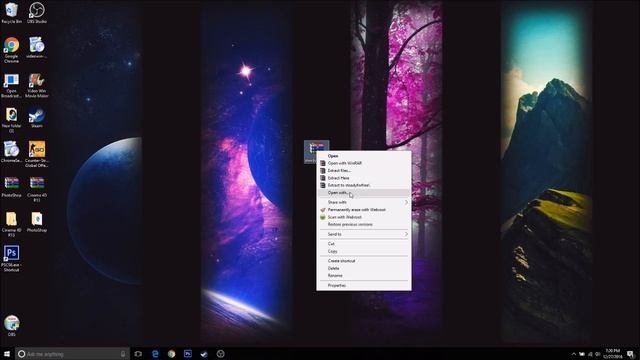Open OBS Studio from the taskbar
The width and height of the screenshot is (640, 360).
click(220, 354)
